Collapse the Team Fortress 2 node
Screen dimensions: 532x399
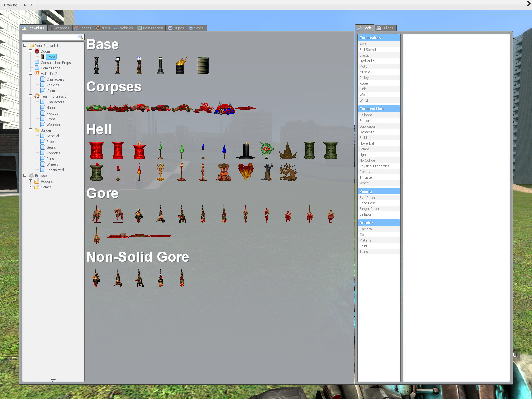[31, 96]
